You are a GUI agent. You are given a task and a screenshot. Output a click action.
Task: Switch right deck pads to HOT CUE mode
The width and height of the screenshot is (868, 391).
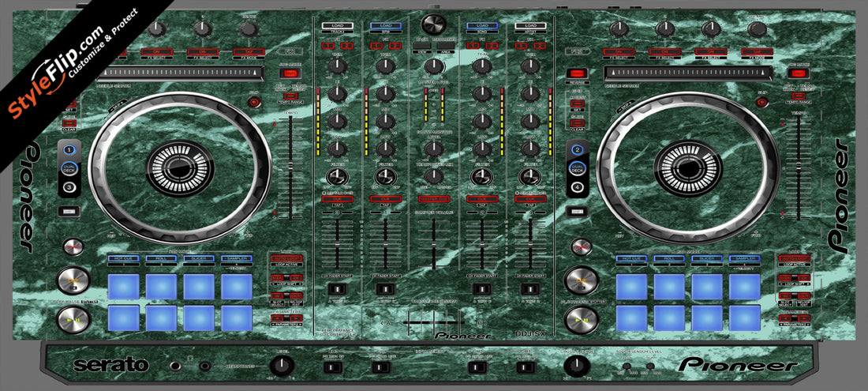(x=631, y=258)
